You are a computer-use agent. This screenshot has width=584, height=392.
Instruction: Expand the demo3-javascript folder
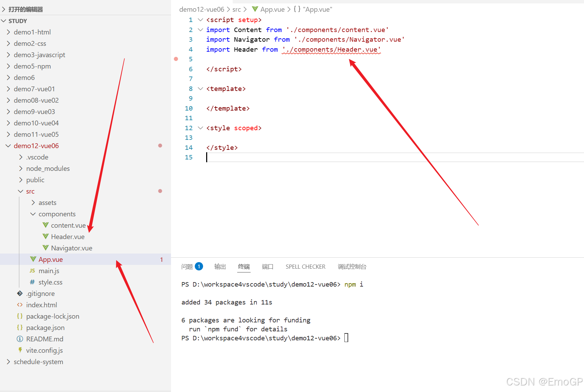point(8,55)
